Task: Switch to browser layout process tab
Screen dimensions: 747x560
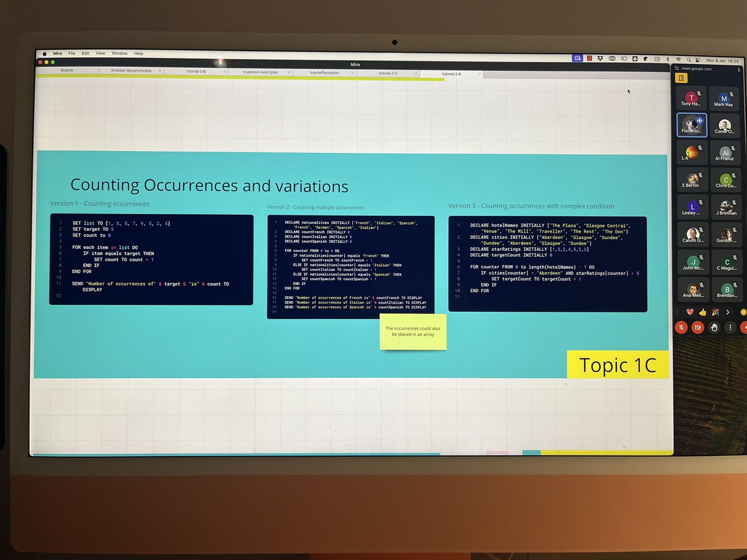Action: pyautogui.click(x=131, y=71)
